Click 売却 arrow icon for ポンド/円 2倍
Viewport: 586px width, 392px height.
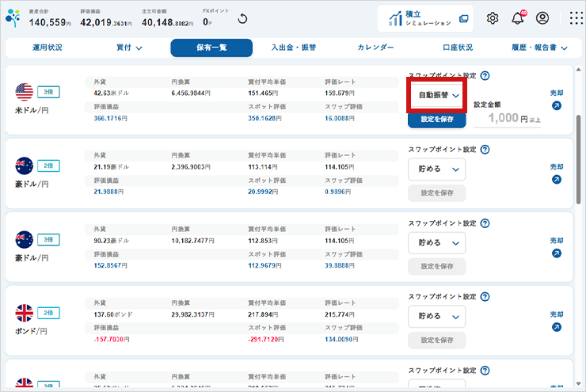pyautogui.click(x=557, y=327)
